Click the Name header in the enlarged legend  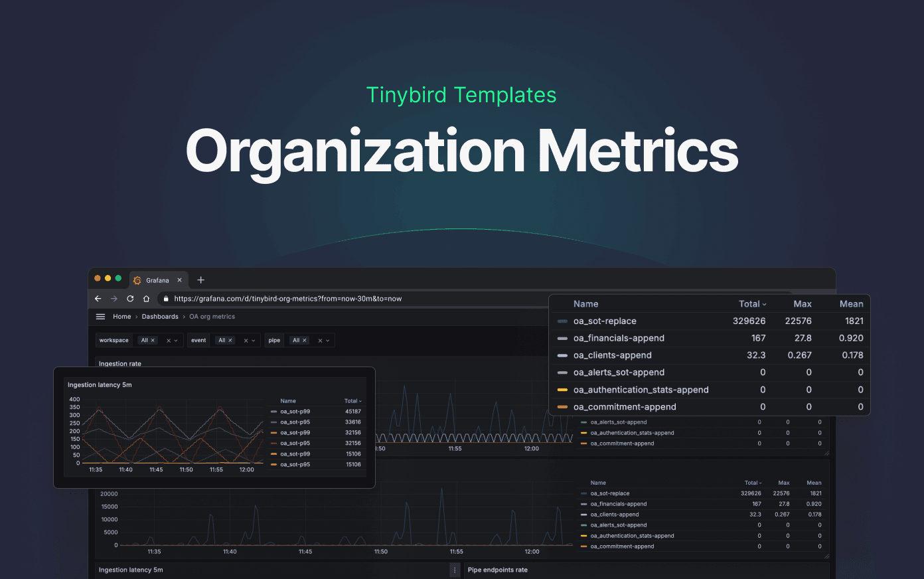click(586, 304)
